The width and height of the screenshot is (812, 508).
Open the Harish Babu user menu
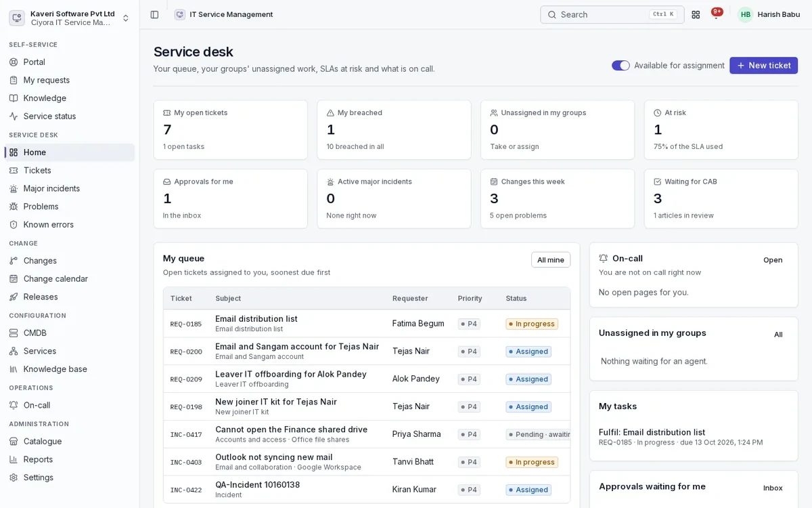[770, 14]
